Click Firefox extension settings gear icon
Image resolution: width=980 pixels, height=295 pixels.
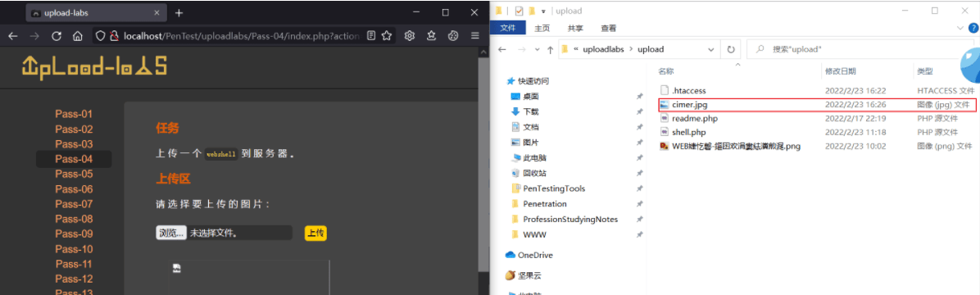(410, 35)
